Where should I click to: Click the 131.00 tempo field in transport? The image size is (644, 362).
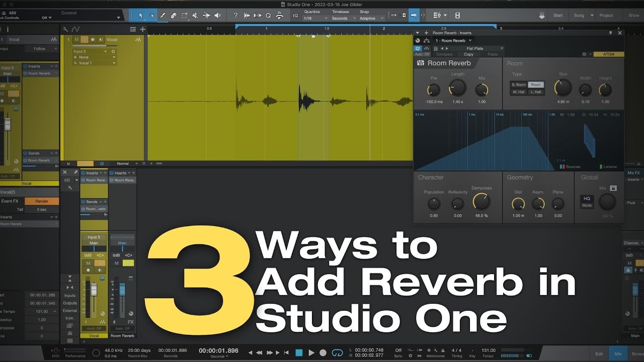[489, 350]
